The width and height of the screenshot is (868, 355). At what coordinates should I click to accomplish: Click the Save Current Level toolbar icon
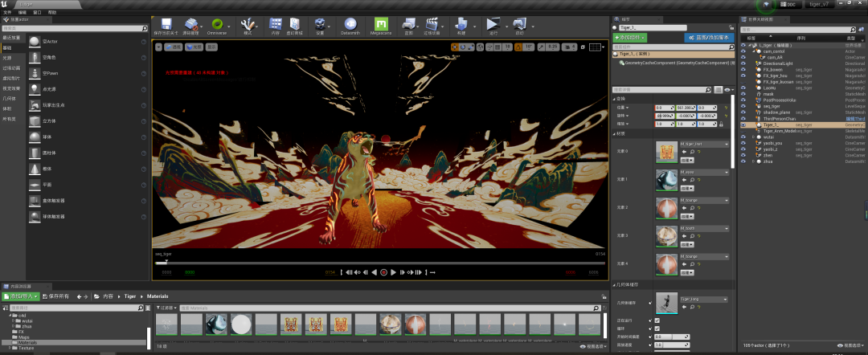[x=166, y=24]
